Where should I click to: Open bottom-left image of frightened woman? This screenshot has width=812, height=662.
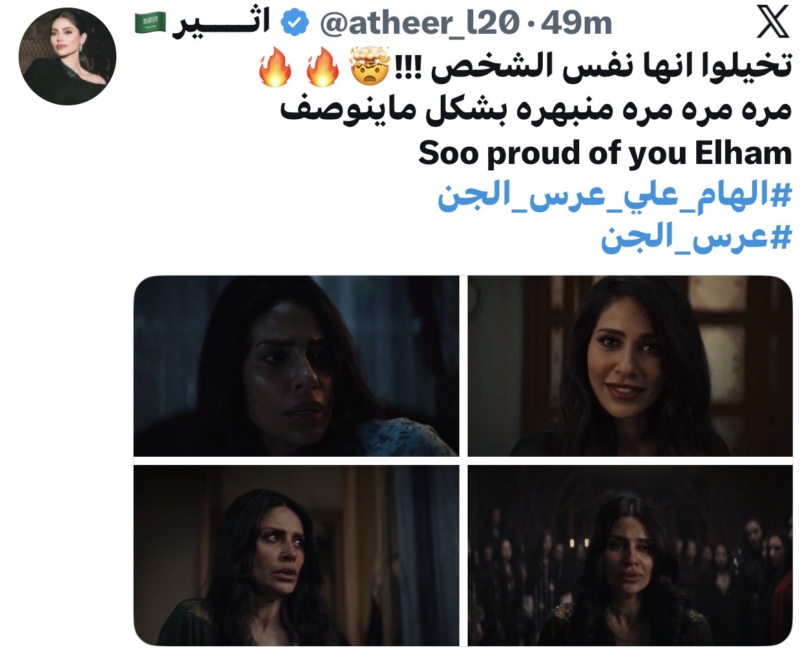click(x=296, y=555)
